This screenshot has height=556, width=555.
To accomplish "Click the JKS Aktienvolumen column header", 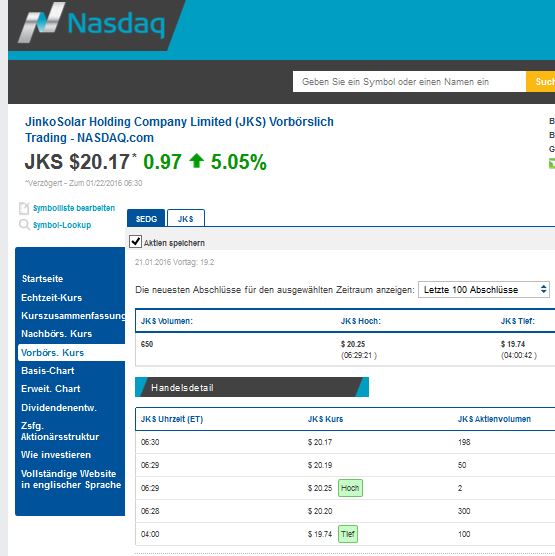I will coord(494,419).
